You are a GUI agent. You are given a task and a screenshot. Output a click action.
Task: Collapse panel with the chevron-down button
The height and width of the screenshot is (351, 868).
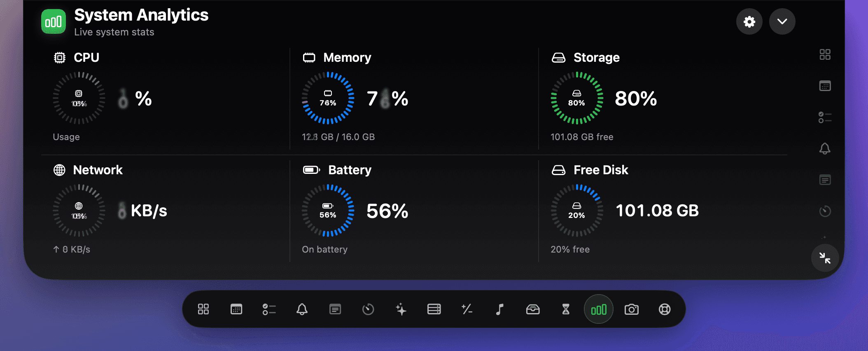(782, 21)
